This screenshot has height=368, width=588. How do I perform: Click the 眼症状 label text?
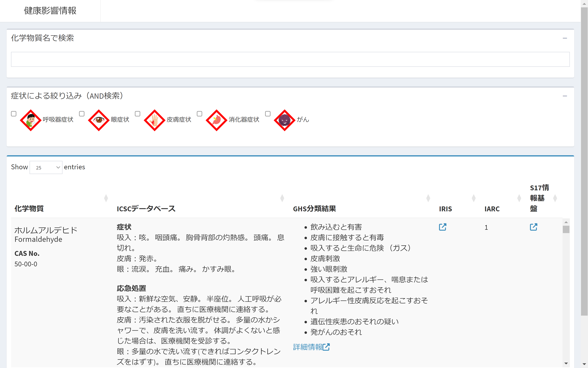120,120
